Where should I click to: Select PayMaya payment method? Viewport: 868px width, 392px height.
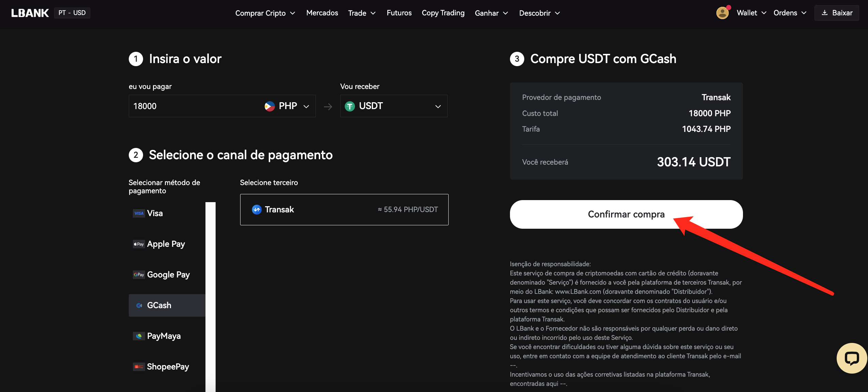167,336
